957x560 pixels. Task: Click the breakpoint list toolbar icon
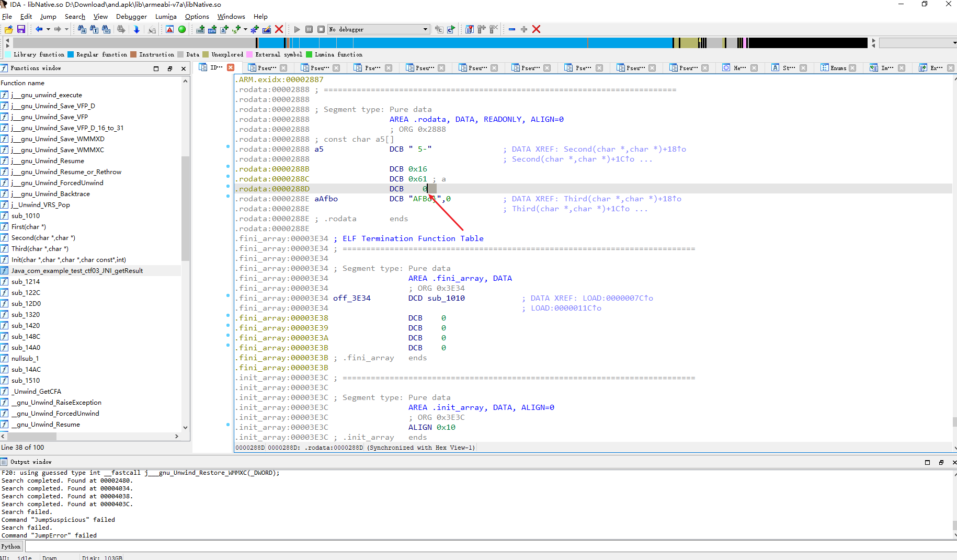point(470,29)
